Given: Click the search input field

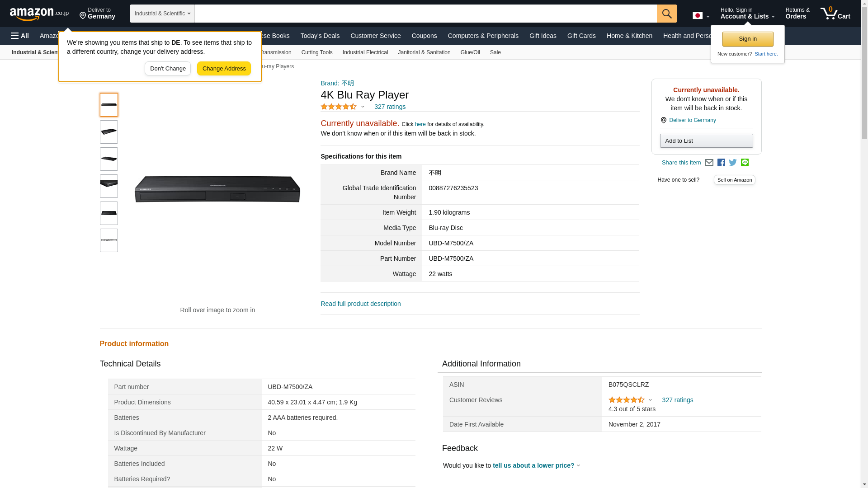Looking at the screenshot, I should (425, 14).
